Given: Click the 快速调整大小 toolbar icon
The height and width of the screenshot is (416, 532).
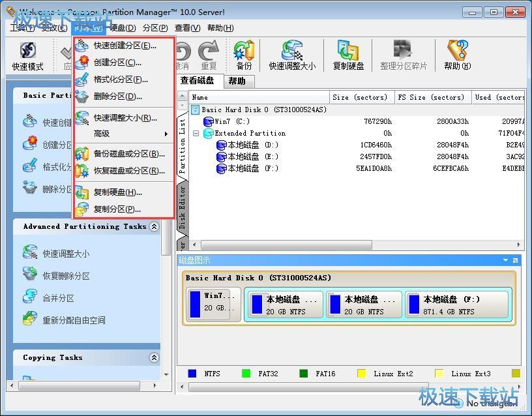Looking at the screenshot, I should (292, 56).
